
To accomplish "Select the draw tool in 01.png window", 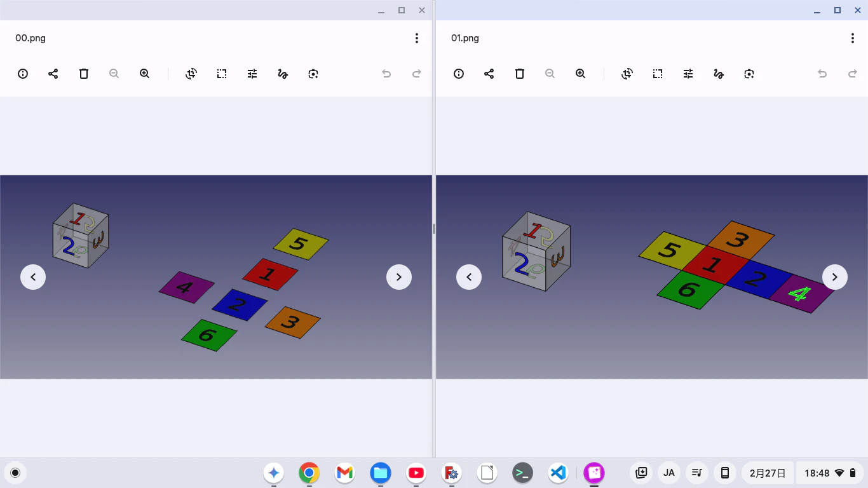I will (x=719, y=74).
